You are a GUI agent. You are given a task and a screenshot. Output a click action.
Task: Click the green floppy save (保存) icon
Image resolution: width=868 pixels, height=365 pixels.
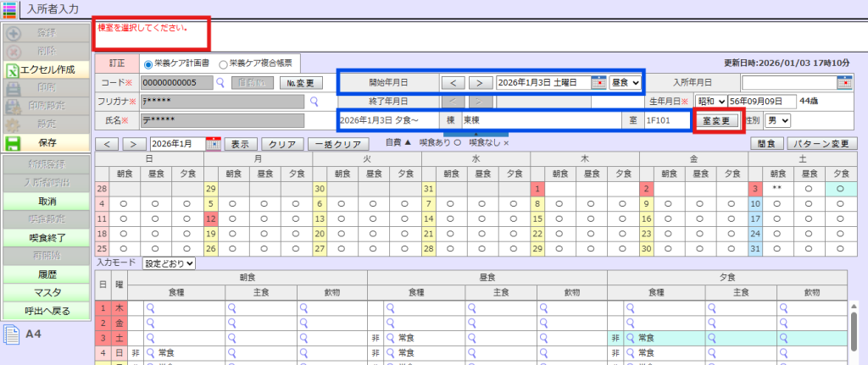pyautogui.click(x=14, y=142)
